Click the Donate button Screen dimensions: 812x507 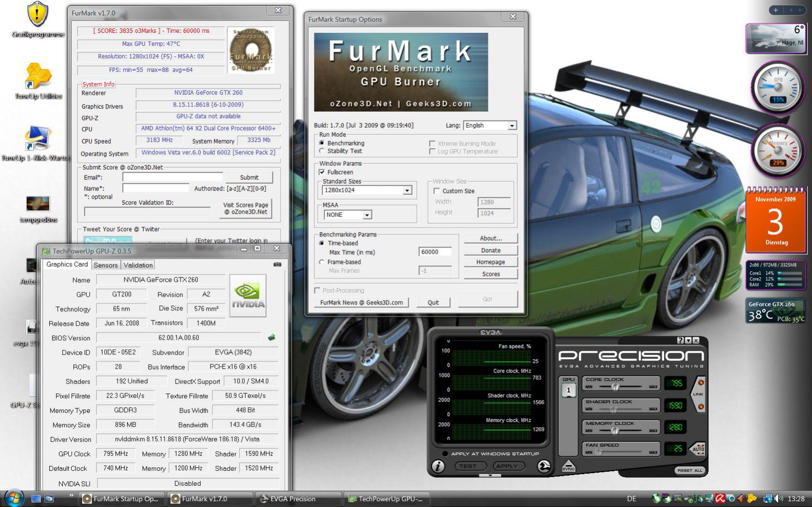pos(491,250)
